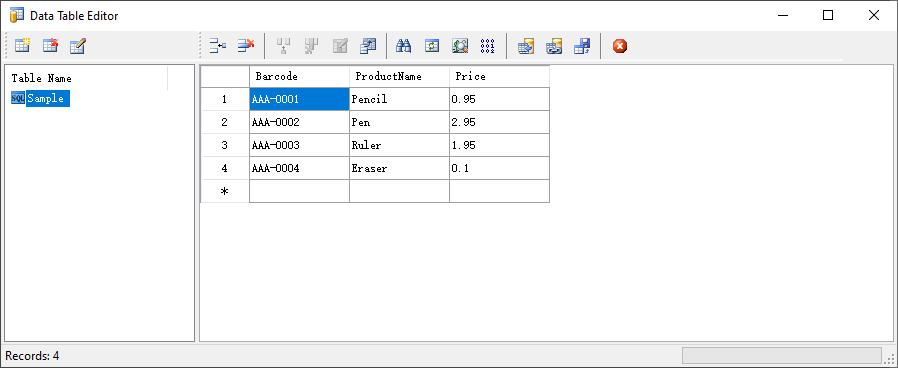Image resolution: width=898 pixels, height=370 pixels.
Task: Select the Pen product cell
Action: [399, 122]
